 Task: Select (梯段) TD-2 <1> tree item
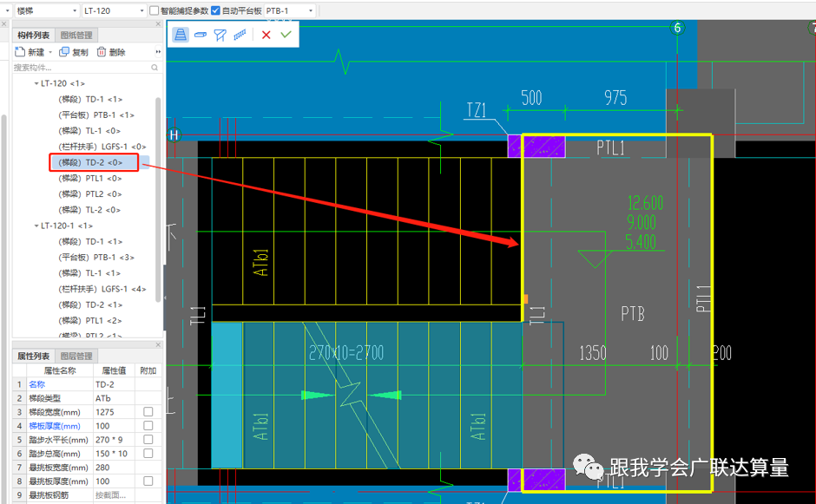pos(90,304)
